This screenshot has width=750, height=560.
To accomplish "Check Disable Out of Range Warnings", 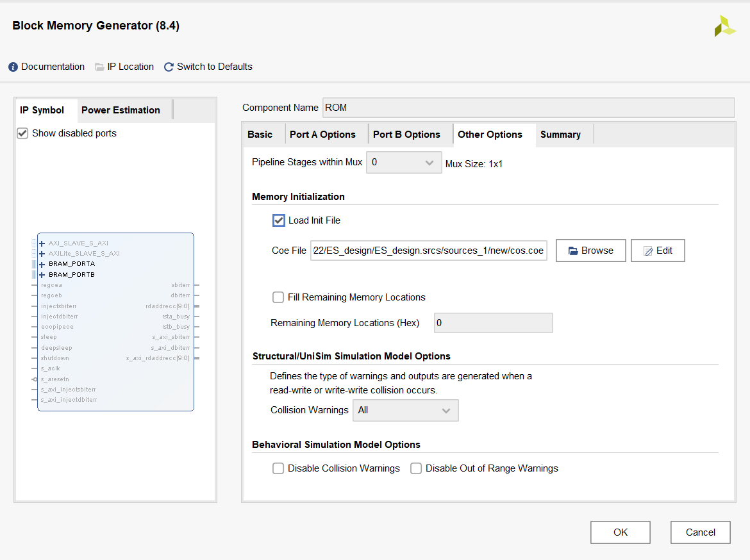I will pyautogui.click(x=416, y=468).
